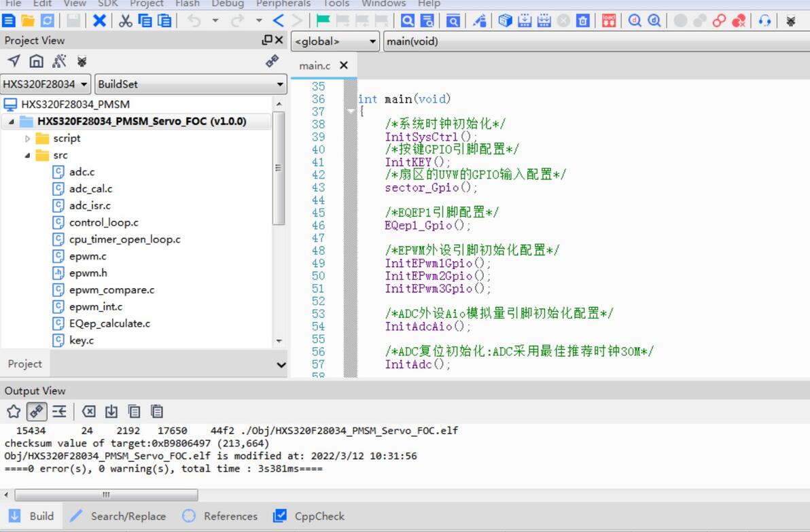Collapse the HXS320F28034_PMSM_Servo_FOC project node
The width and height of the screenshot is (810, 532).
(11, 122)
